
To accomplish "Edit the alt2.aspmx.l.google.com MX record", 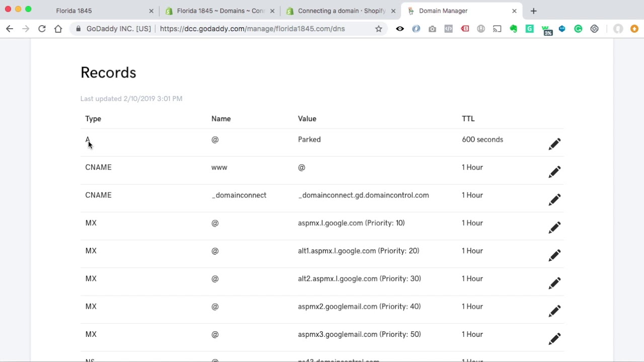I will pos(554,283).
